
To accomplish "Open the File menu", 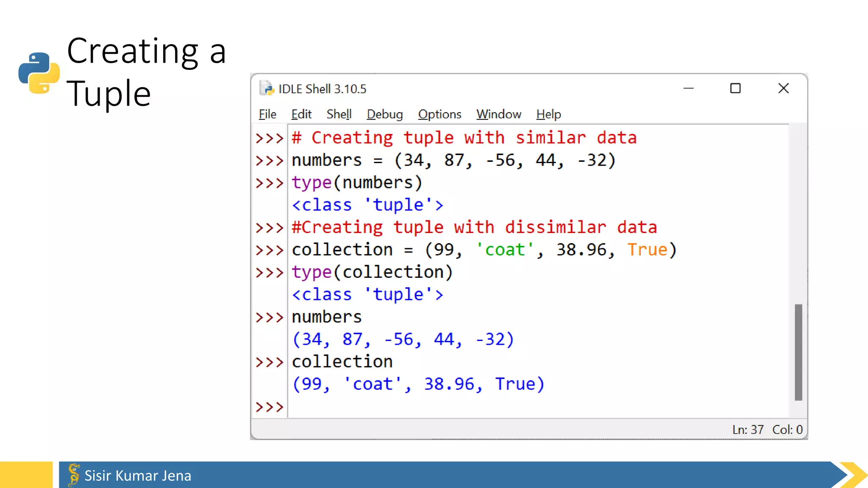I will pyautogui.click(x=267, y=114).
